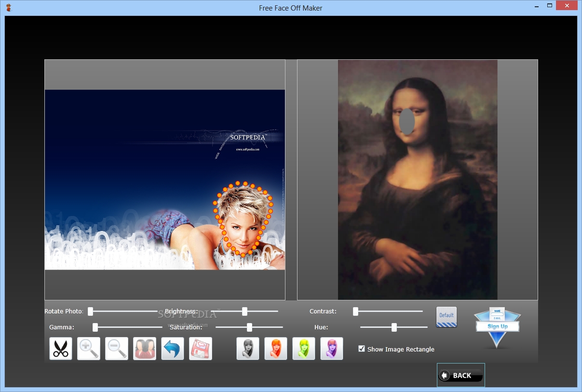Click the app icon in title bar
582x392 pixels.
tap(9, 8)
